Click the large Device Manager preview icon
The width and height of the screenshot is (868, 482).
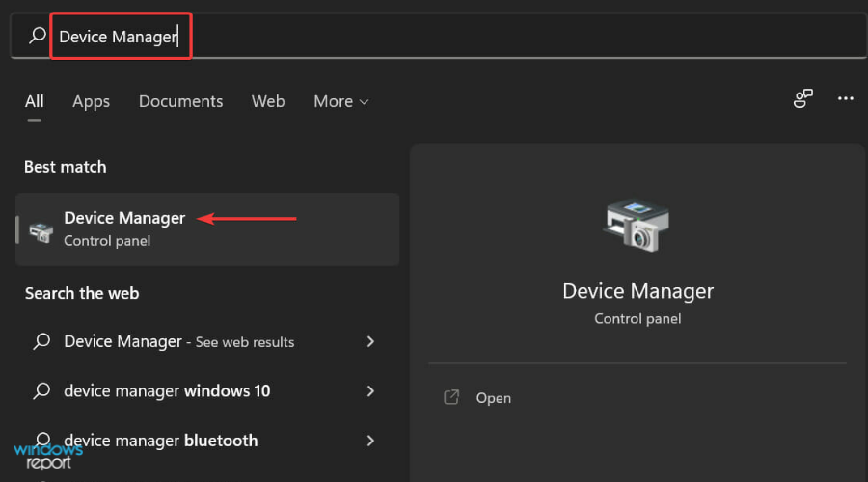pos(637,226)
